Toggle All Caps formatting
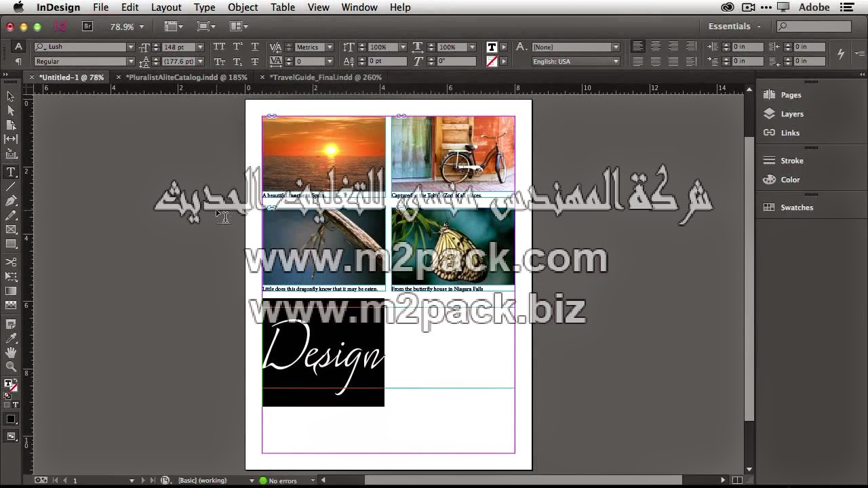The width and height of the screenshot is (868, 488). pos(219,47)
